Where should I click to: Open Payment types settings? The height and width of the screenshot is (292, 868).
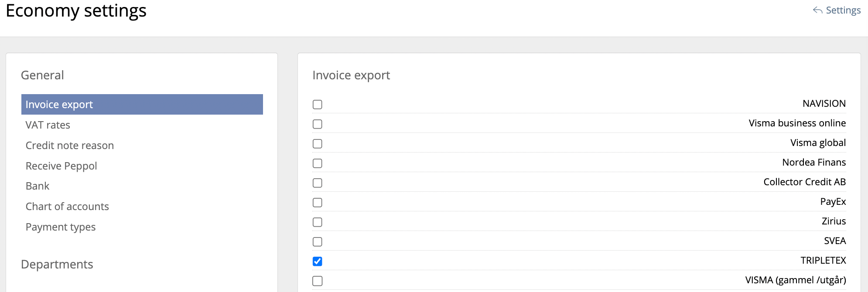coord(61,227)
